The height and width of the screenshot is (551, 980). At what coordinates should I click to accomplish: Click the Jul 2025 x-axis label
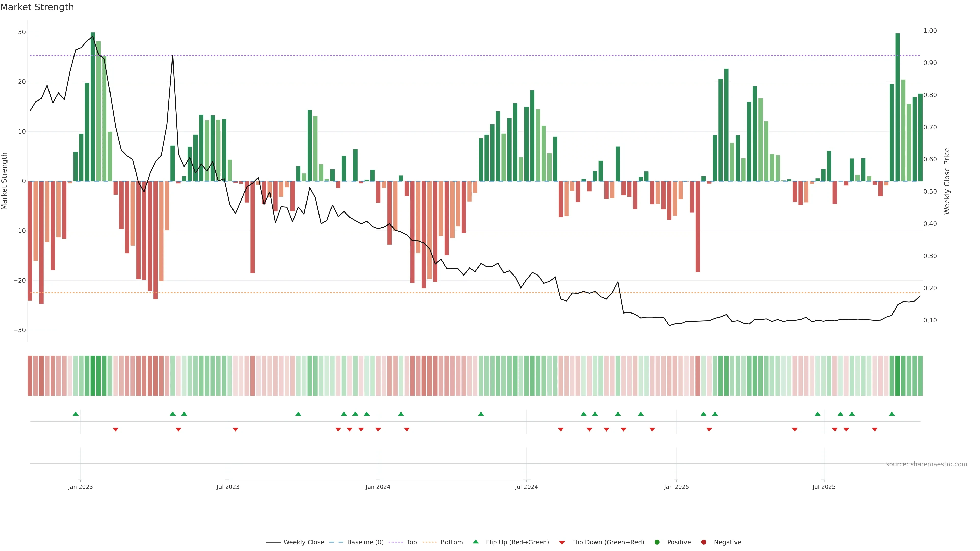click(x=824, y=487)
